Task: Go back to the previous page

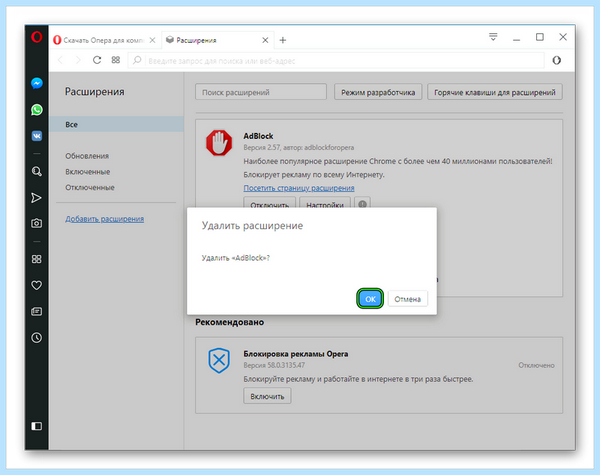Action: click(60, 60)
